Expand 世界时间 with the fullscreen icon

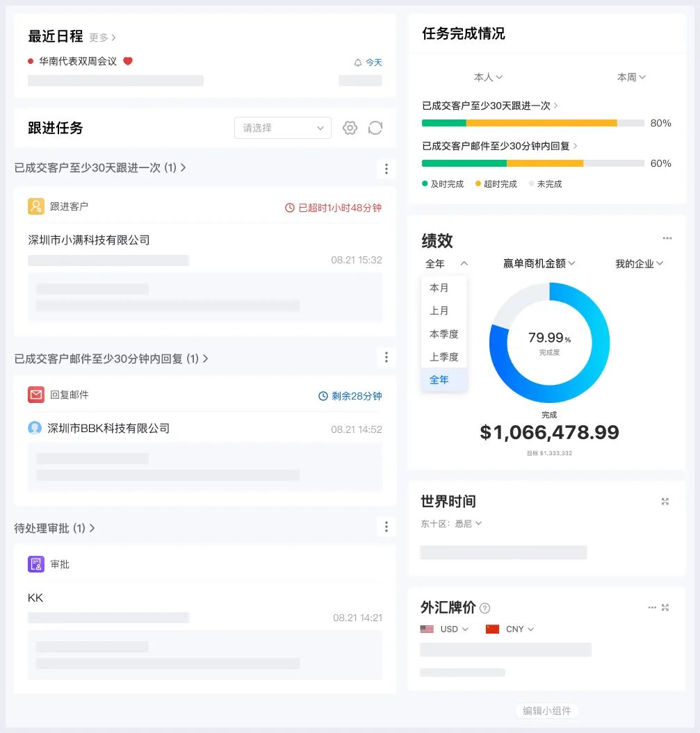665,501
